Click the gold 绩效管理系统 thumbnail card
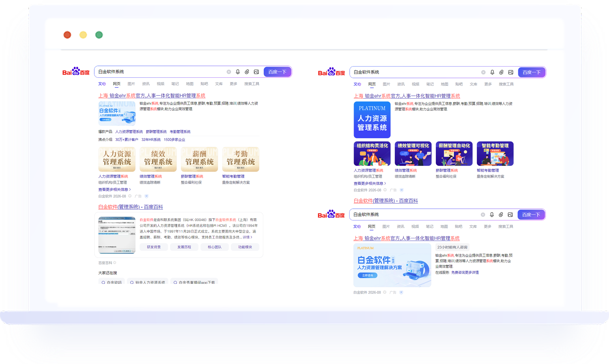Image resolution: width=609 pixels, height=364 pixels. coord(158,159)
